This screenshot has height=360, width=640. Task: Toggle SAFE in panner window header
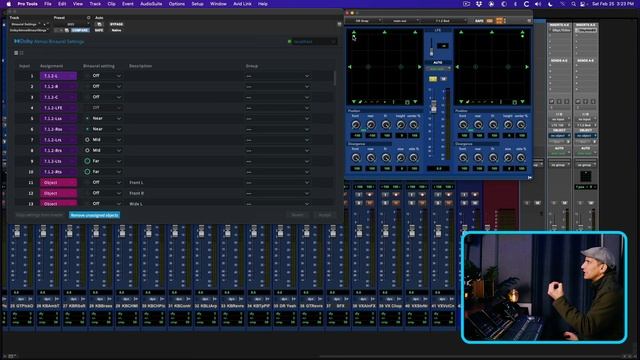pyautogui.click(x=479, y=21)
